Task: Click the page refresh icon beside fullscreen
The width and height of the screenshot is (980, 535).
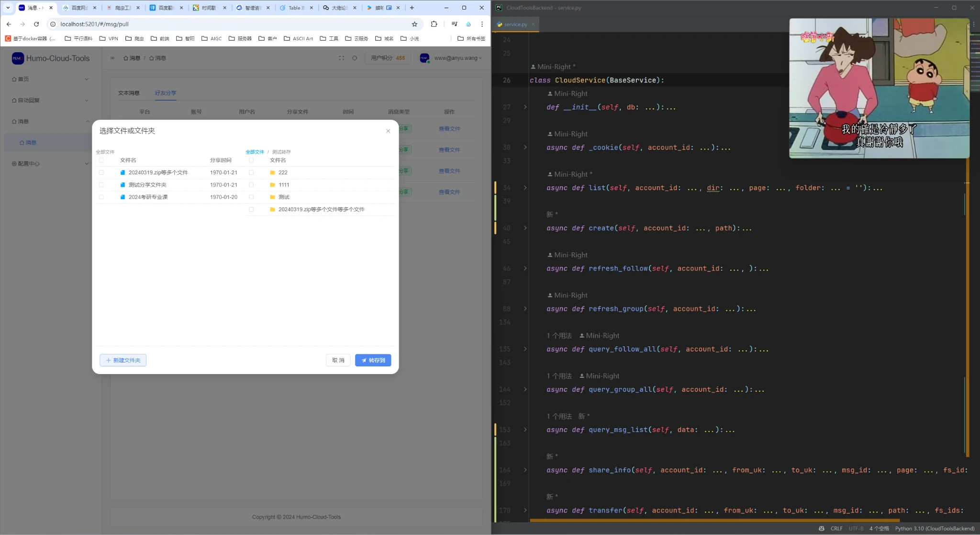Action: tap(355, 58)
